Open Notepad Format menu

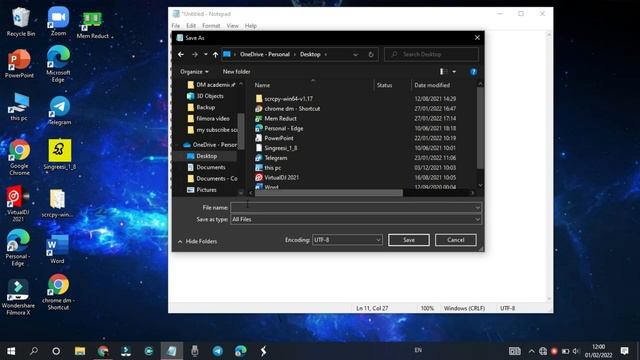tap(211, 26)
